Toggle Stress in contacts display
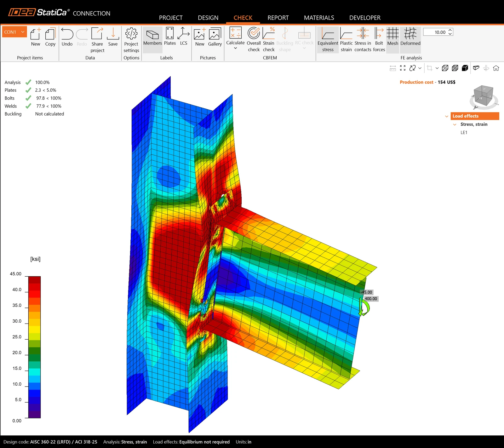This screenshot has height=448, width=504. (x=363, y=40)
